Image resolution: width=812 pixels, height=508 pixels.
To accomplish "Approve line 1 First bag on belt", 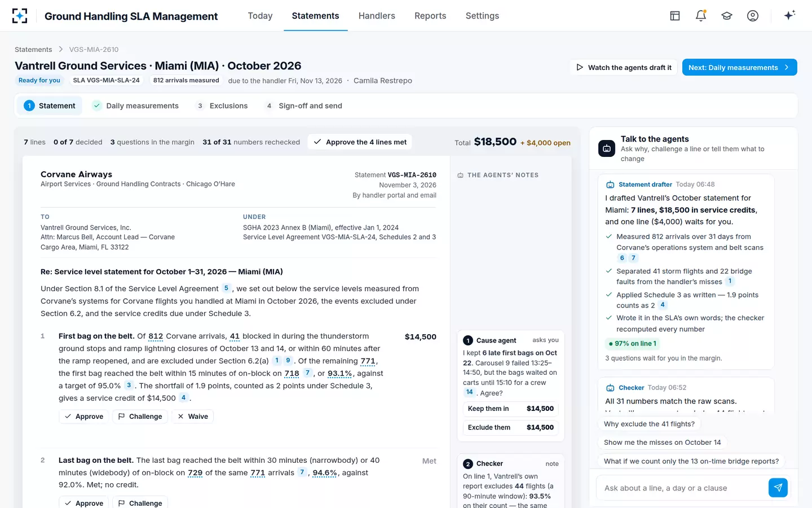I will pyautogui.click(x=83, y=417).
